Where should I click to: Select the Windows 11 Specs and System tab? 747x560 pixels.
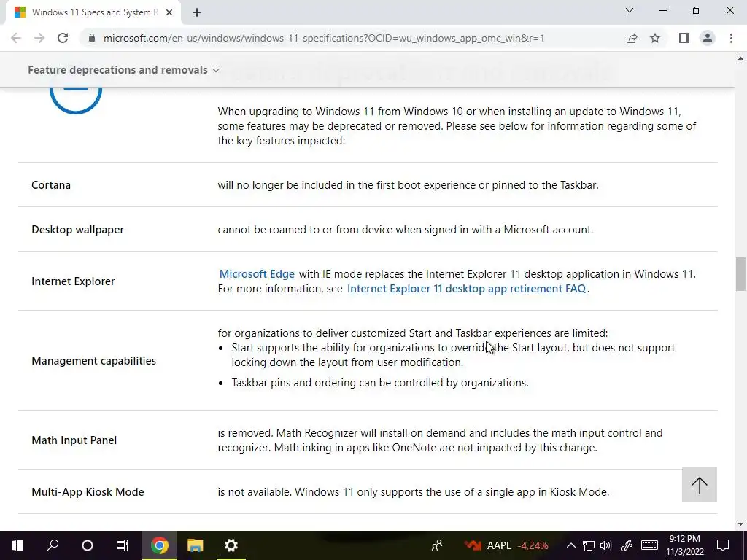[x=93, y=13]
